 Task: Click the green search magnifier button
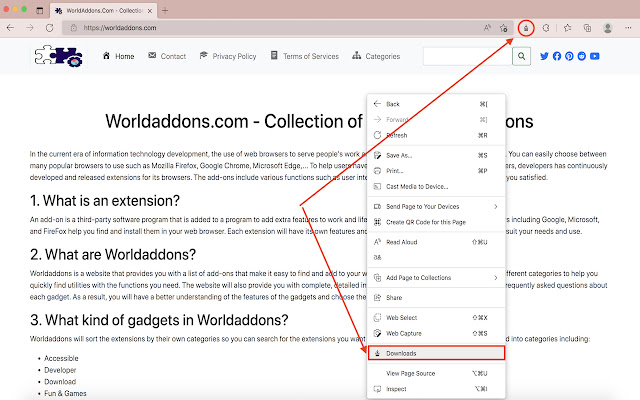click(521, 56)
